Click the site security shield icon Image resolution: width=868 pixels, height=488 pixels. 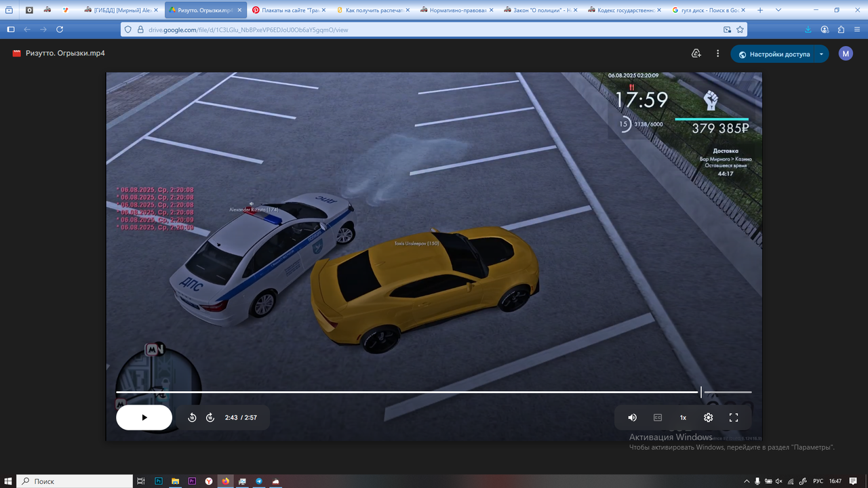[129, 30]
